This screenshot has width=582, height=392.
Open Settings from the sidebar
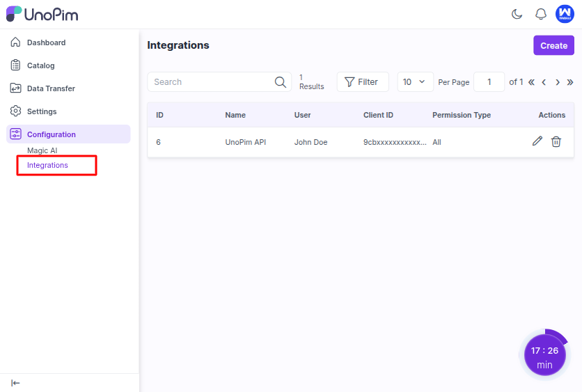[42, 111]
